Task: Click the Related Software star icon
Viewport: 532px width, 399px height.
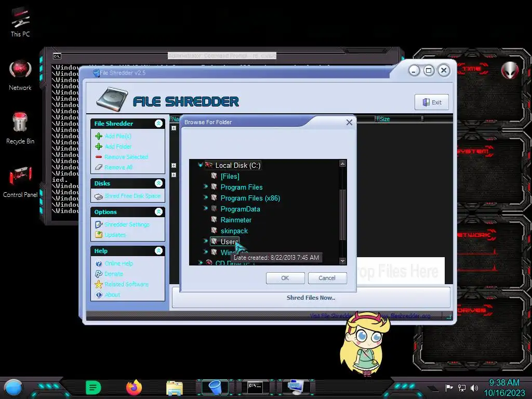Action: click(x=99, y=284)
